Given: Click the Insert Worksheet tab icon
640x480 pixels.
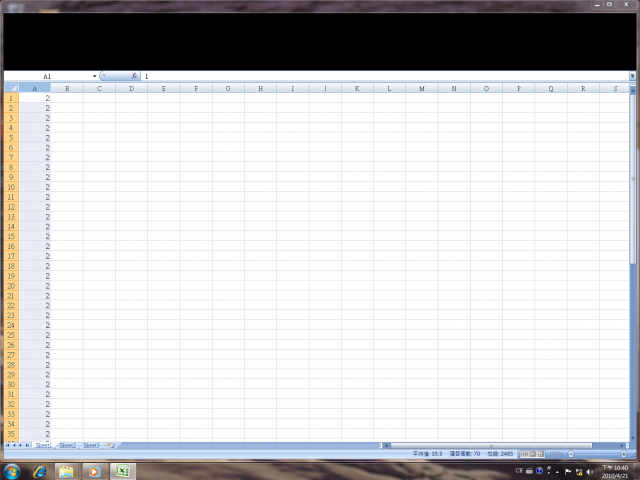Looking at the screenshot, I should coord(111,445).
